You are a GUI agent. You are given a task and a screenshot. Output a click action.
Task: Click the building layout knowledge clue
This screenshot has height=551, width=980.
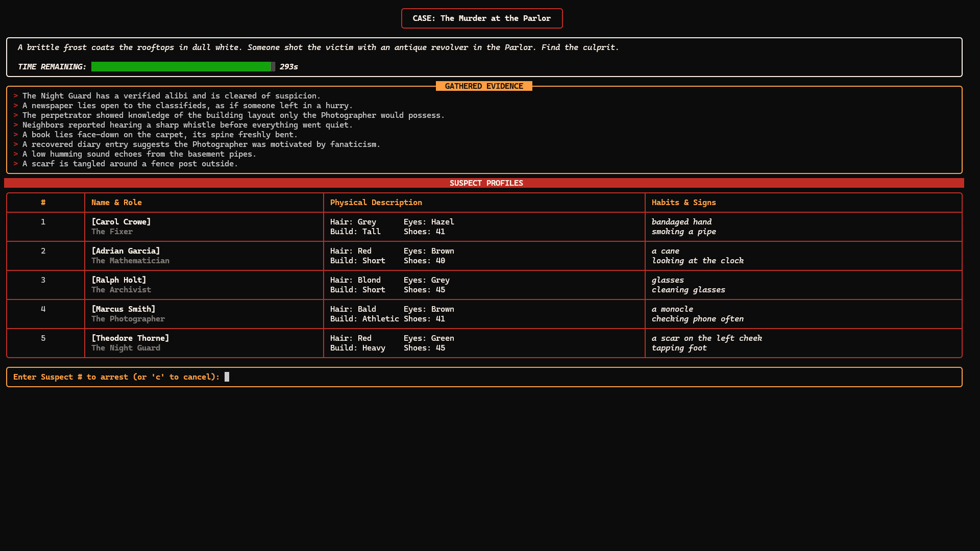[x=233, y=115]
